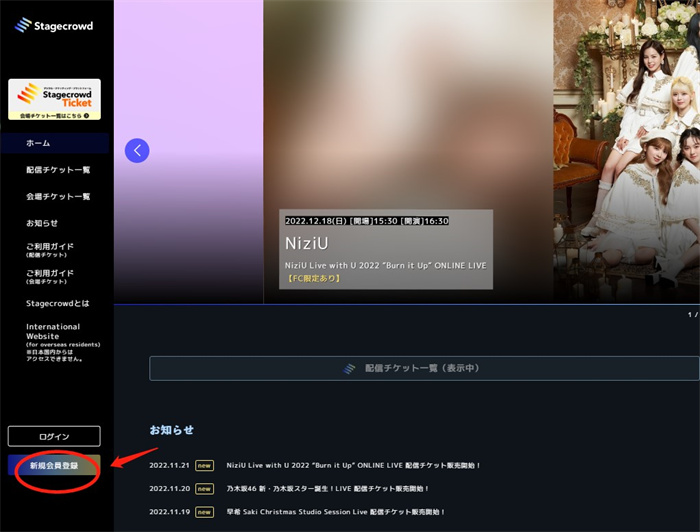Viewport: 700px width, 532px height.
Task: Click the Stagecrowd logo in the sidebar
Action: click(54, 25)
